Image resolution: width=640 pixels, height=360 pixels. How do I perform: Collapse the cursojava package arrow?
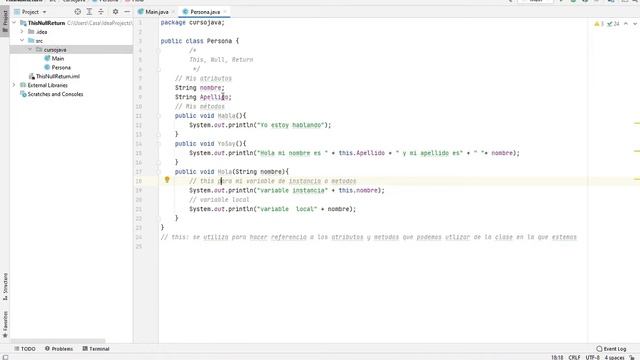tap(30, 49)
